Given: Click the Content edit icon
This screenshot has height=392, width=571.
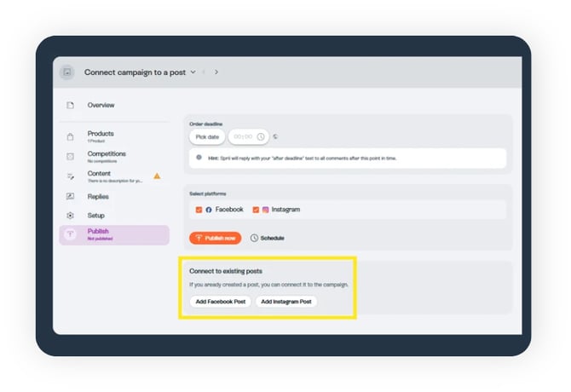Looking at the screenshot, I should 70,176.
